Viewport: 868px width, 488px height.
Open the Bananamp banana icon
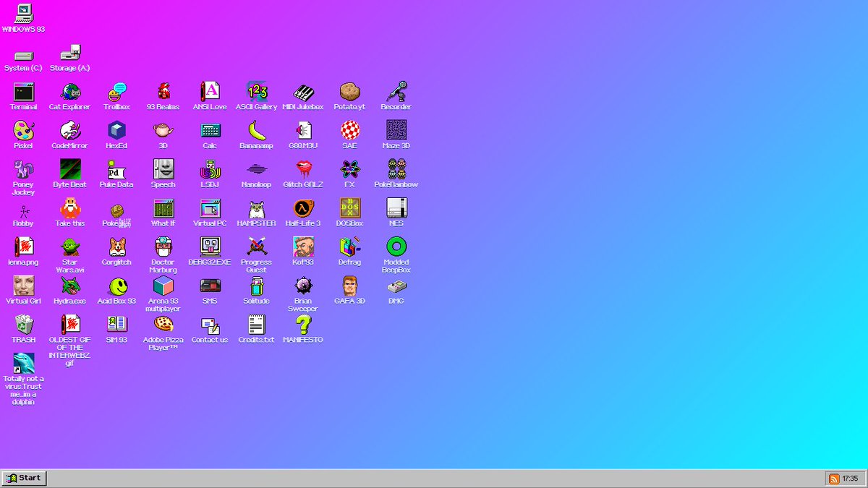(257, 130)
